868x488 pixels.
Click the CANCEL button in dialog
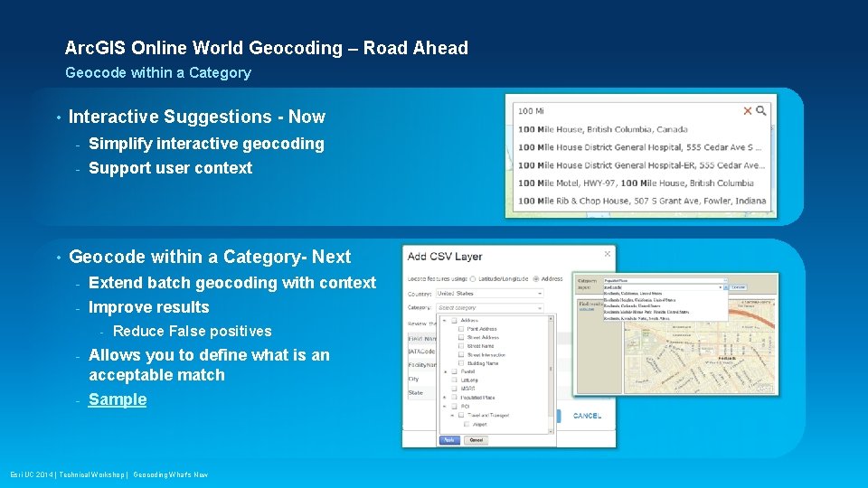tap(587, 416)
